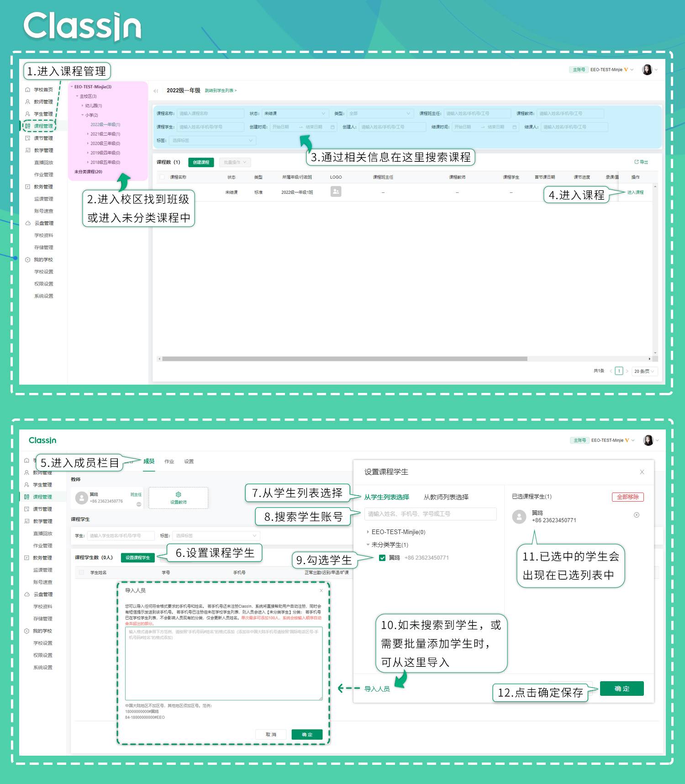
Task: Expand the 幼儿园(1) tree node
Action: pos(83,106)
